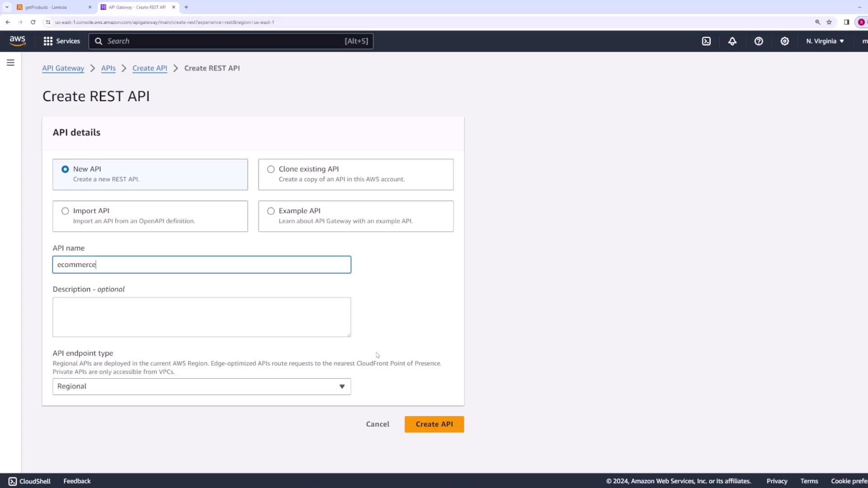Image resolution: width=868 pixels, height=488 pixels.
Task: Cancel the API creation
Action: 377,424
